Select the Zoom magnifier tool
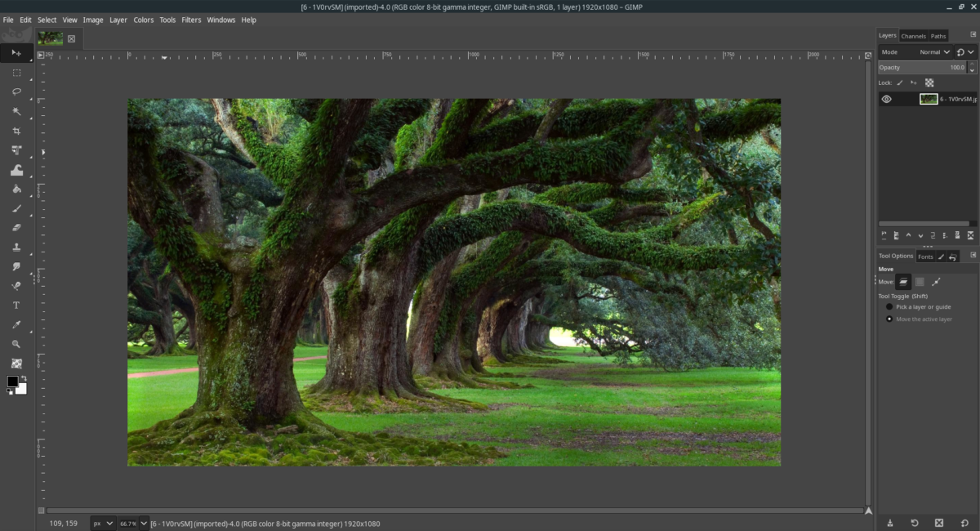 16,344
